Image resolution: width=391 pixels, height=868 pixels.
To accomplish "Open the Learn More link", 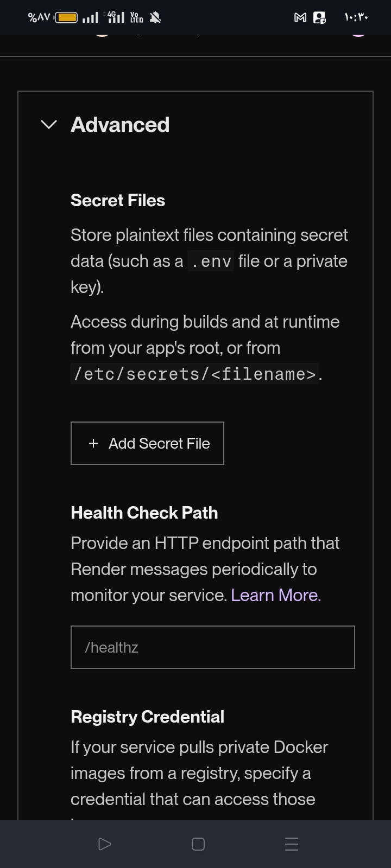I will 276,595.
